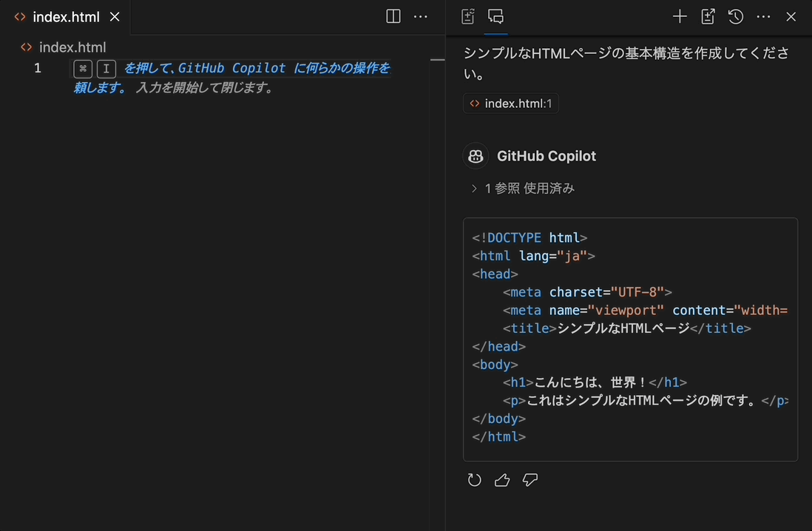Start a new chat with plus icon
The image size is (812, 531).
coord(680,16)
